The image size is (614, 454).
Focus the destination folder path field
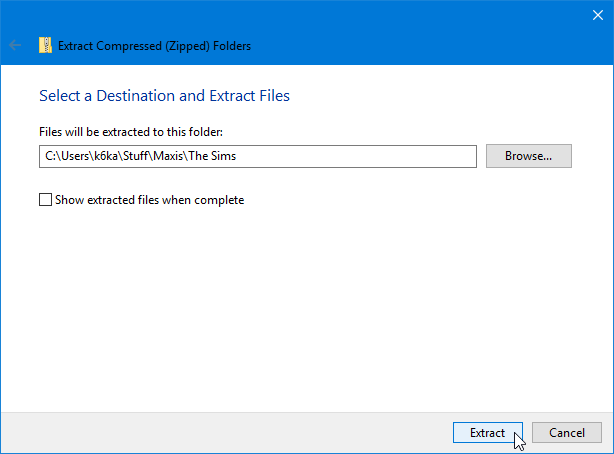coord(350,156)
